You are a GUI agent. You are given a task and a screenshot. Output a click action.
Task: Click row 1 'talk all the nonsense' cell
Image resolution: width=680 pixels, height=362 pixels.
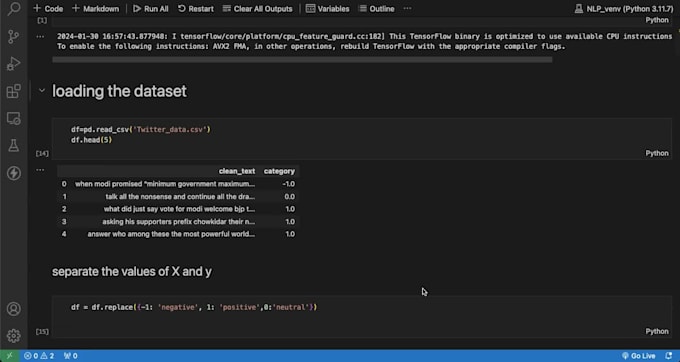180,196
